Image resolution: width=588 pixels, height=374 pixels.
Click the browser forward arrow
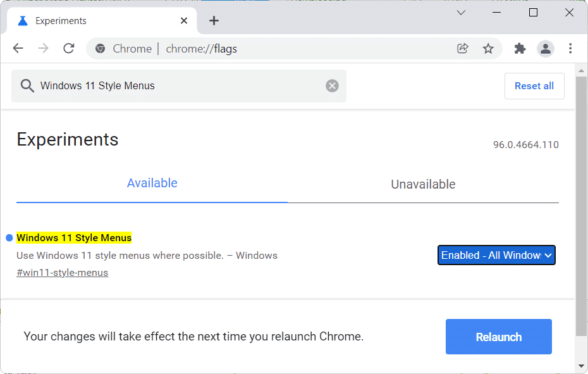pyautogui.click(x=44, y=49)
